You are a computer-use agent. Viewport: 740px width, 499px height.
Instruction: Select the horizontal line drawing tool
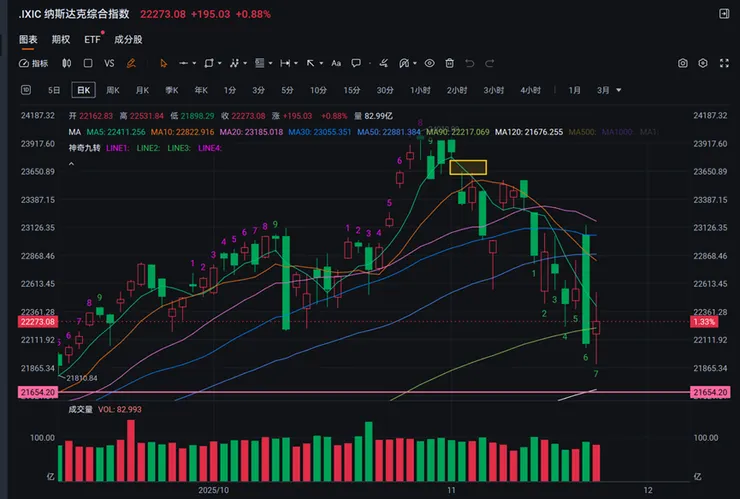click(x=183, y=63)
